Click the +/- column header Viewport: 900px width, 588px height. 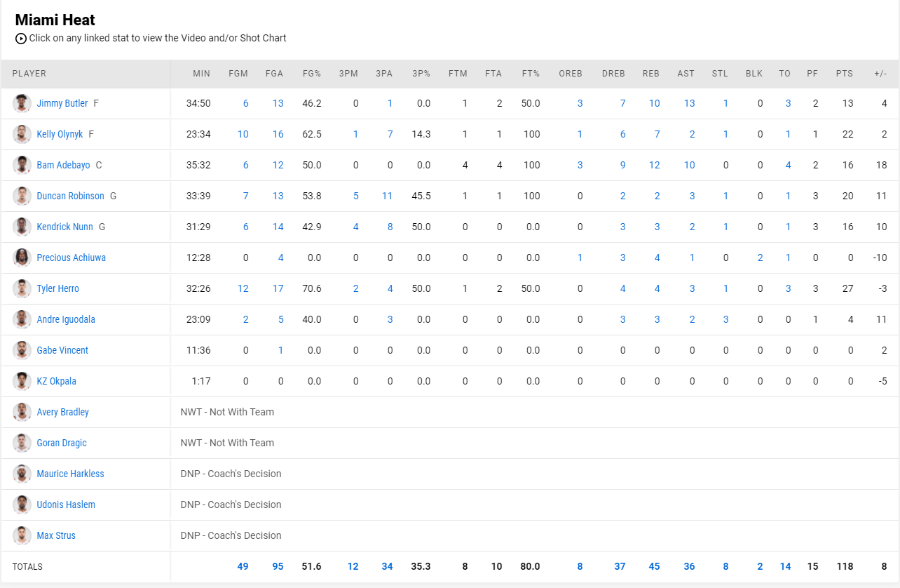[880, 74]
